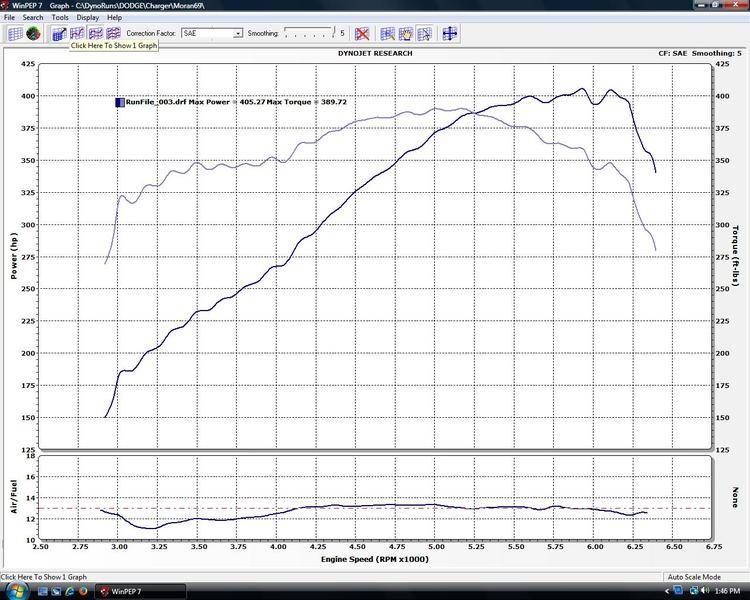This screenshot has height=600, width=750.
Task: Open the Search menu
Action: point(33,17)
